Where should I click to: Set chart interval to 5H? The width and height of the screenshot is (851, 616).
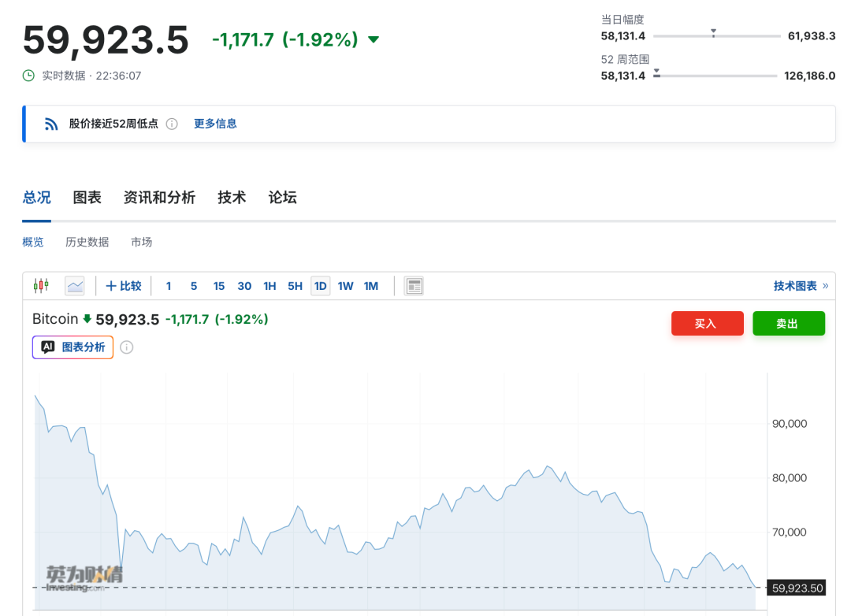pyautogui.click(x=295, y=286)
